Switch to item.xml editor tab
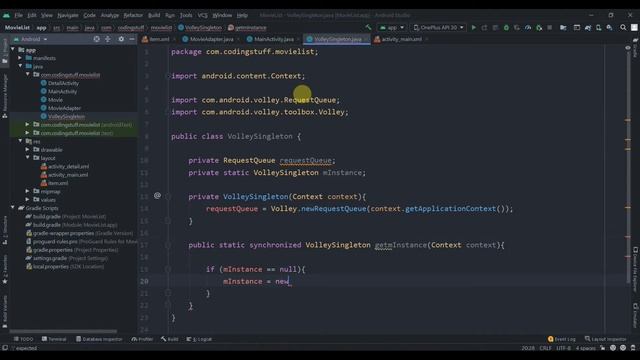This screenshot has height=360, width=640. coord(159,39)
